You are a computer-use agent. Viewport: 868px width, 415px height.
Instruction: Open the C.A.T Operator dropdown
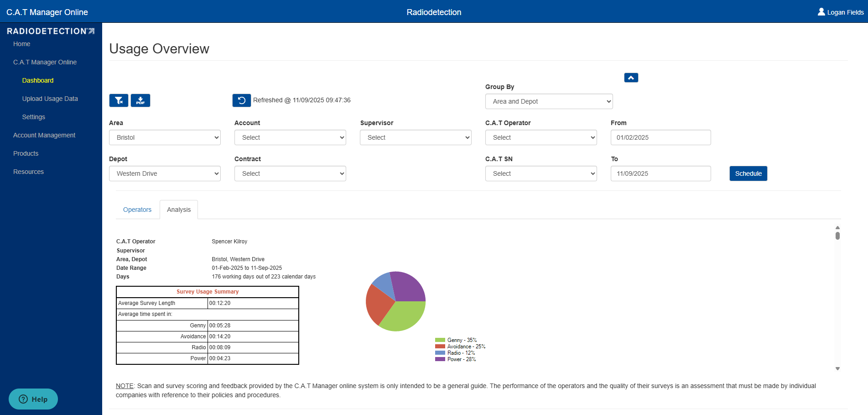(541, 137)
